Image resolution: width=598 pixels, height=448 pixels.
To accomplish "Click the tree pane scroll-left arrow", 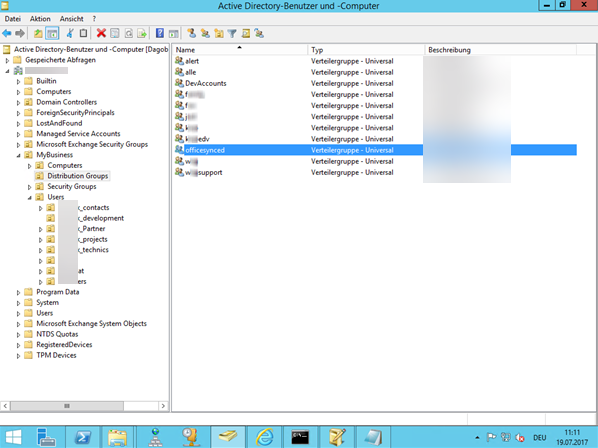I will coord(5,406).
